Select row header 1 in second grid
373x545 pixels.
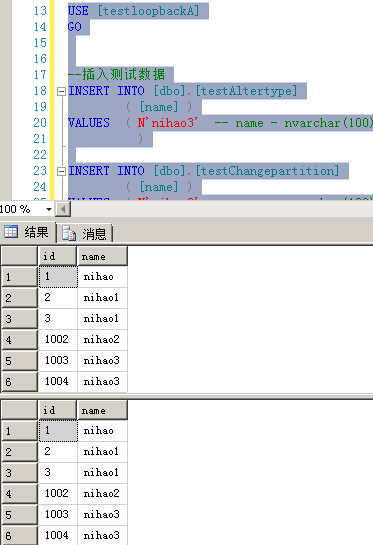pos(19,431)
